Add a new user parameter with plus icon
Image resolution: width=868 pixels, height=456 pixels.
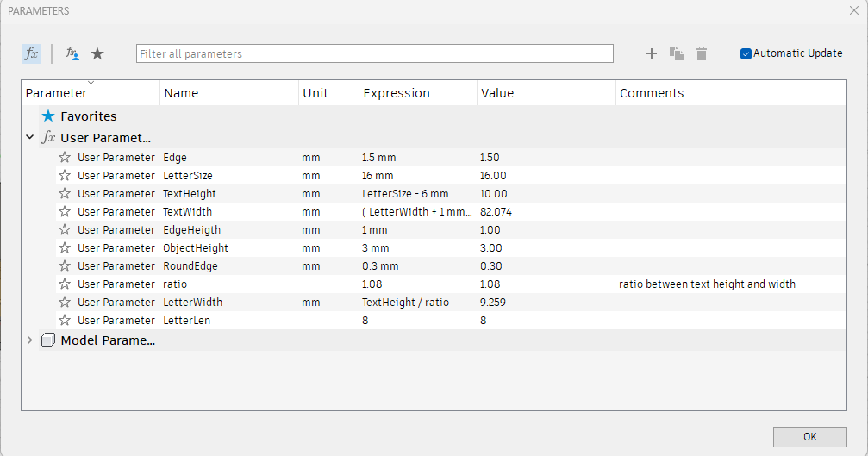click(x=652, y=53)
